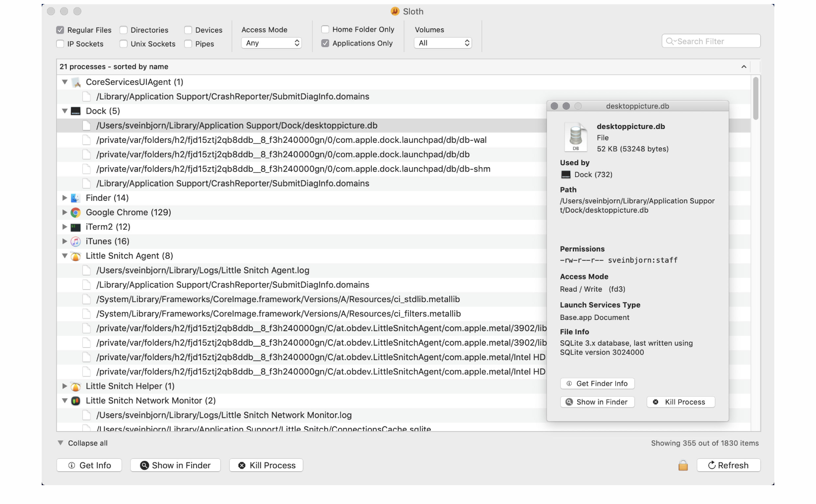Click the Search Filter field
Screen dimensions: 816x504
[715, 41]
